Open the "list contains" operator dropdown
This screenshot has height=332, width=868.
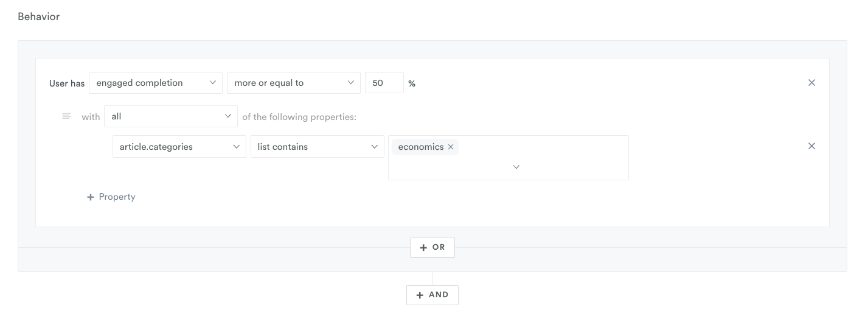317,147
